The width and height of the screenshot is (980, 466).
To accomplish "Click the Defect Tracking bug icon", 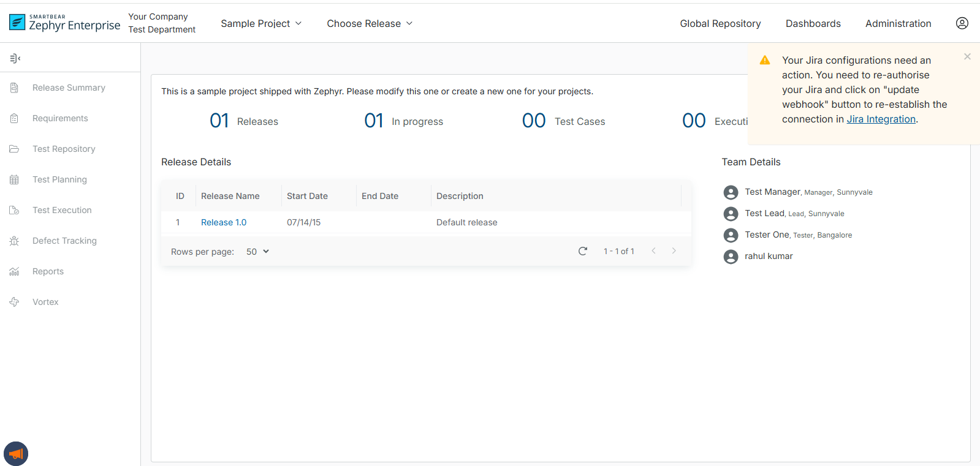I will click(x=14, y=241).
